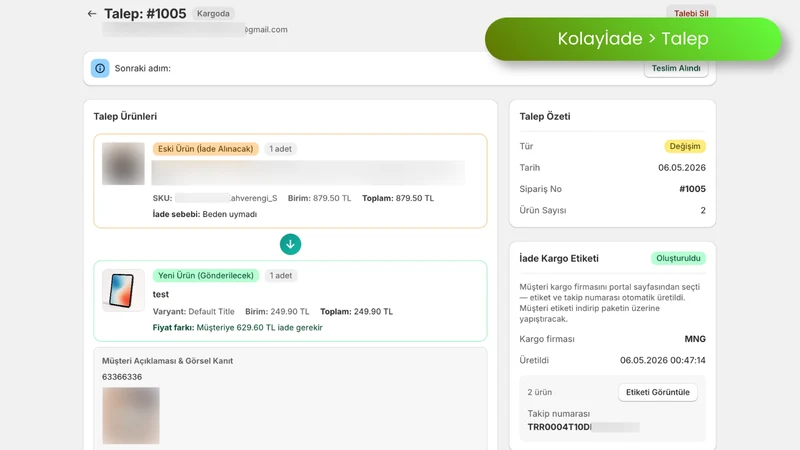
Task: Click the Birim: 249.90 TL unit price
Action: 277,311
